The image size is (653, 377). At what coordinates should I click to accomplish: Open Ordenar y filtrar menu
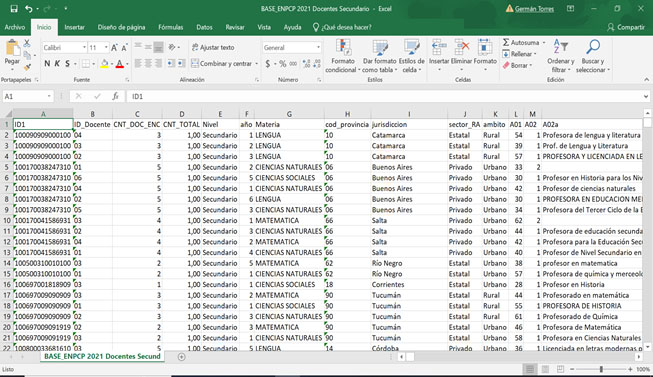[x=561, y=56]
